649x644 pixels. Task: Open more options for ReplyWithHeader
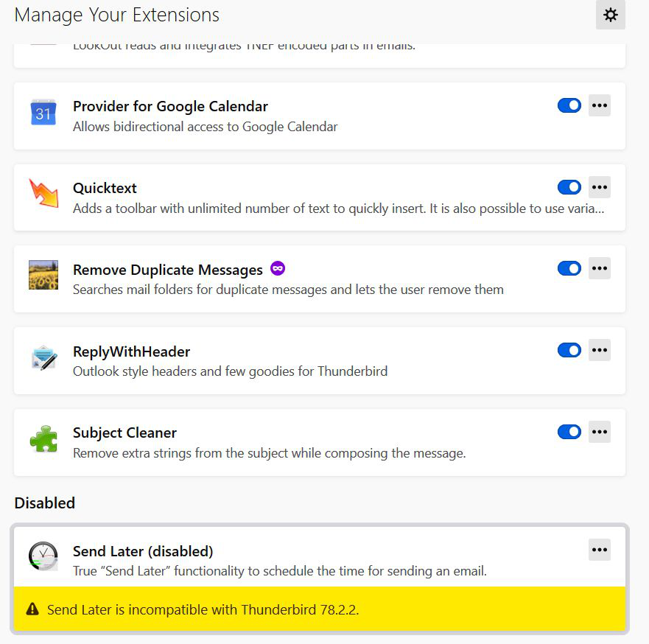pyautogui.click(x=600, y=350)
